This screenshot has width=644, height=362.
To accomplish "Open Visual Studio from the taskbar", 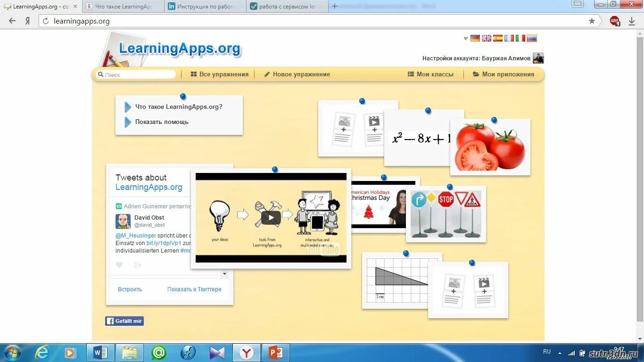I will (217, 353).
